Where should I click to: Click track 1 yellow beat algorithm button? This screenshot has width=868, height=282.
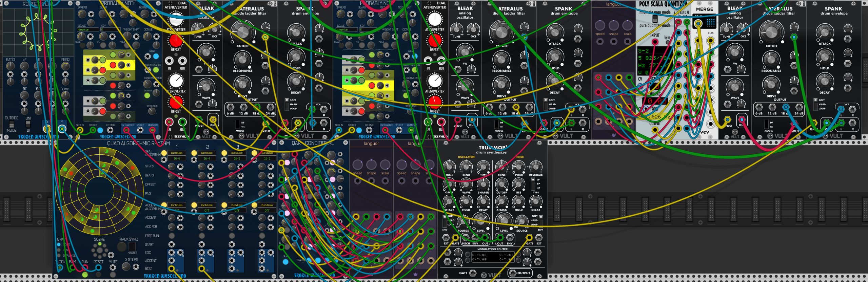pos(164,153)
